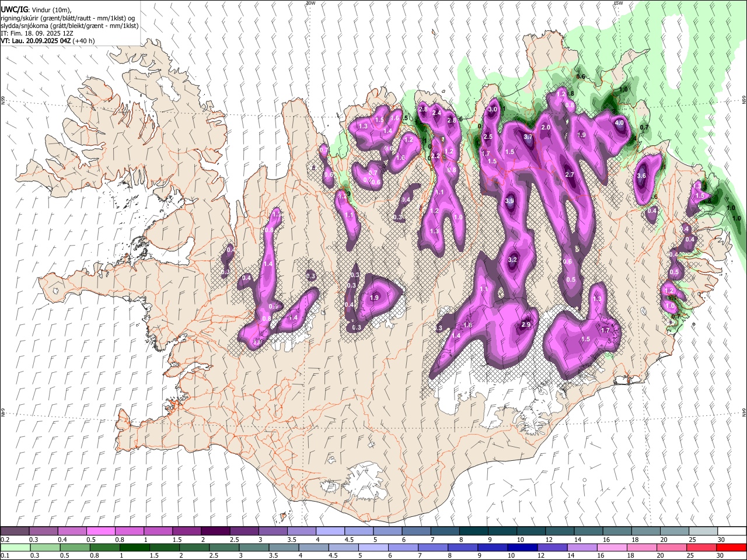This screenshot has height=560, width=747.
Task: Click the 3.2 precipitation value on the map
Action: click(x=513, y=260)
